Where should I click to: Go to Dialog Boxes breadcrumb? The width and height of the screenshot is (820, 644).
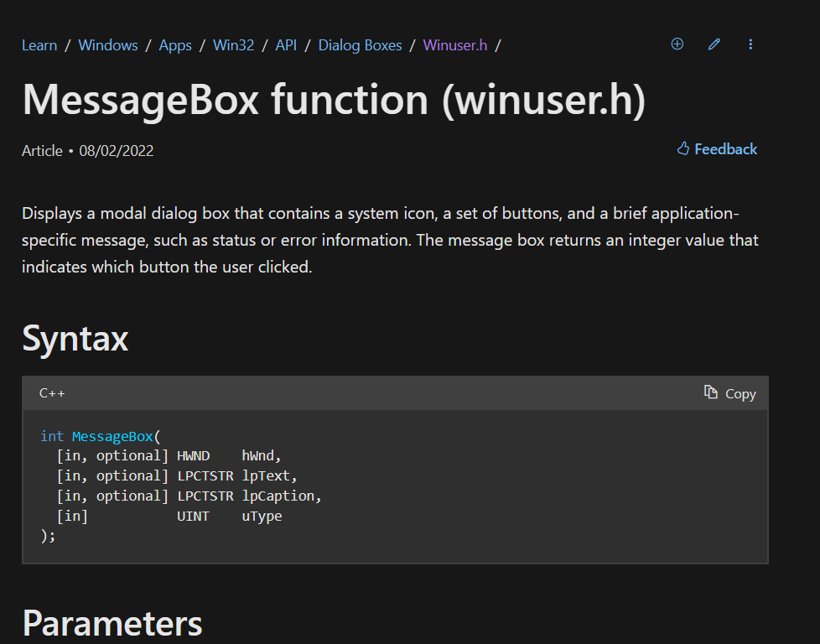click(360, 45)
